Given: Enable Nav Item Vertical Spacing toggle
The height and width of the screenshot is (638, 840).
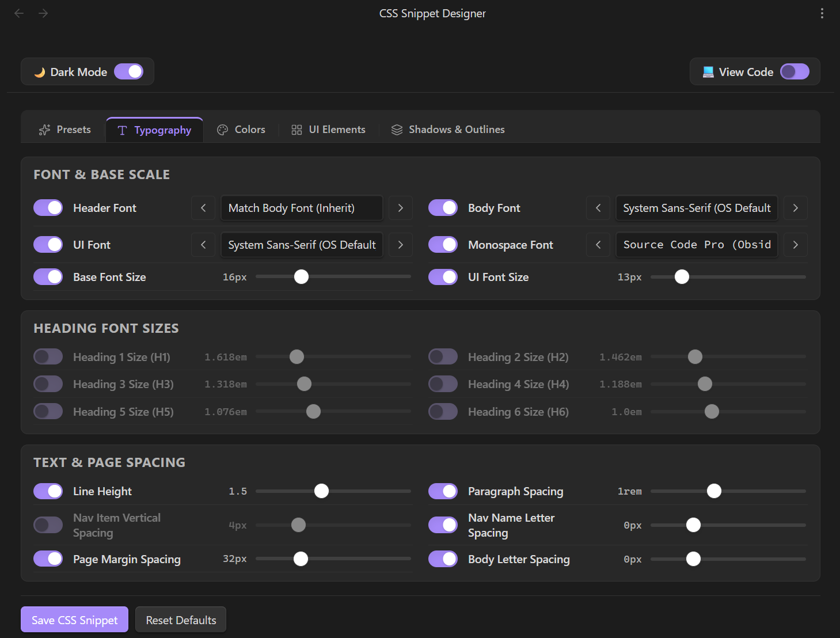Looking at the screenshot, I should click(x=48, y=525).
